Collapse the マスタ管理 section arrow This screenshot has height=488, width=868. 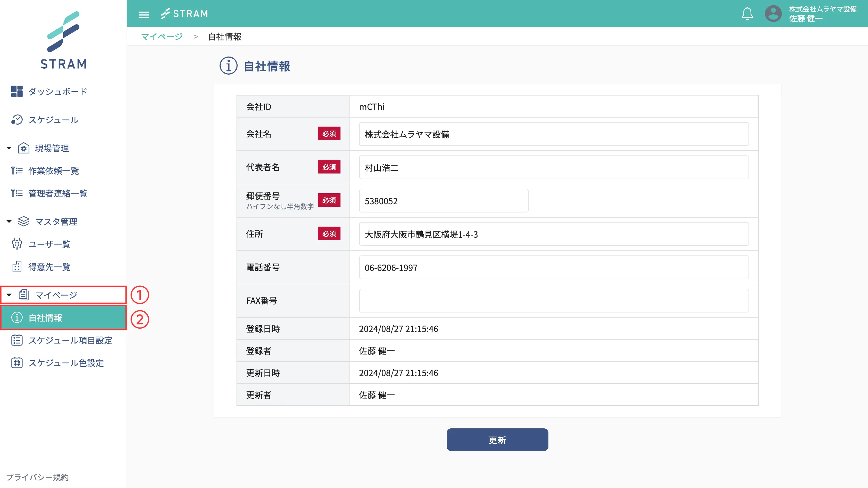click(9, 222)
